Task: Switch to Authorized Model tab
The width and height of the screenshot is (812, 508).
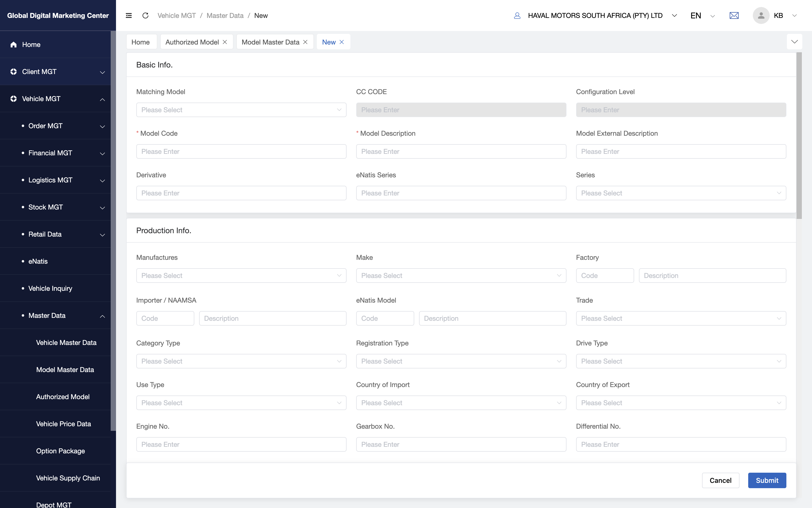Action: coord(192,42)
